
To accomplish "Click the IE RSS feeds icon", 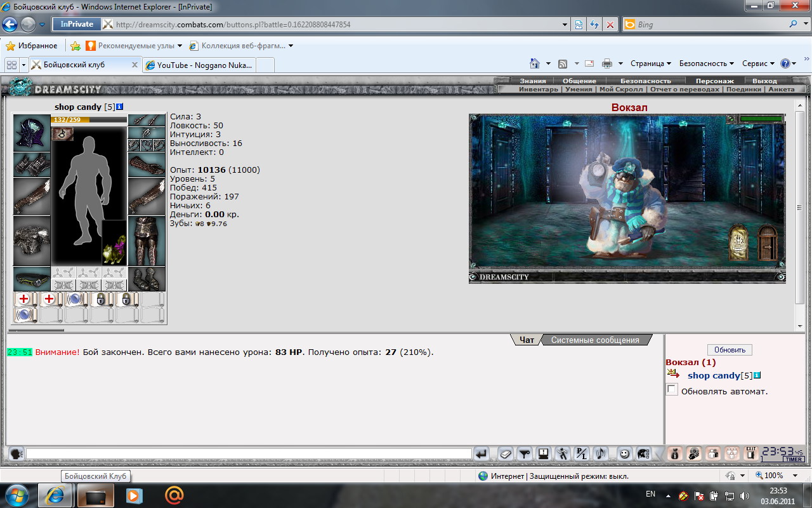I will 563,63.
